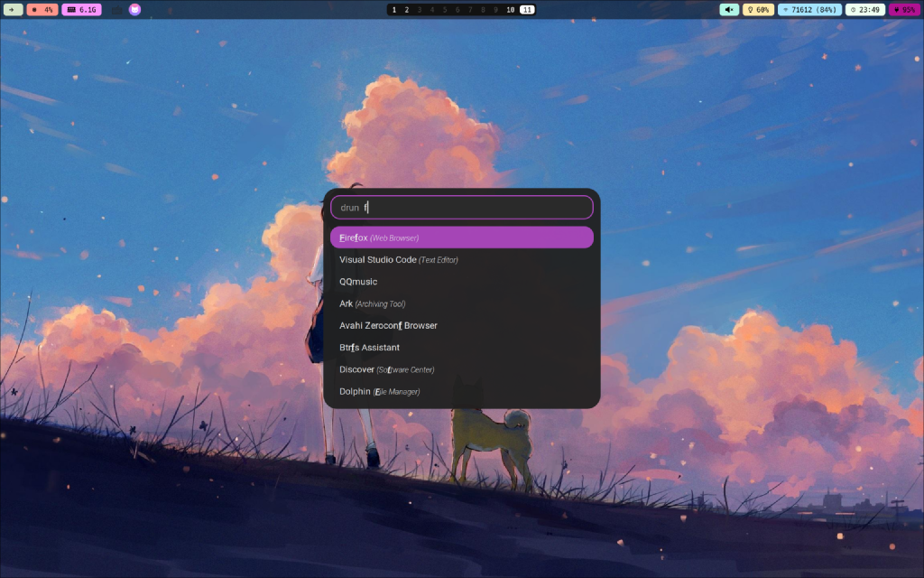Viewport: 924px width, 578px height.
Task: Launch Firefox from the launcher results
Action: point(461,238)
